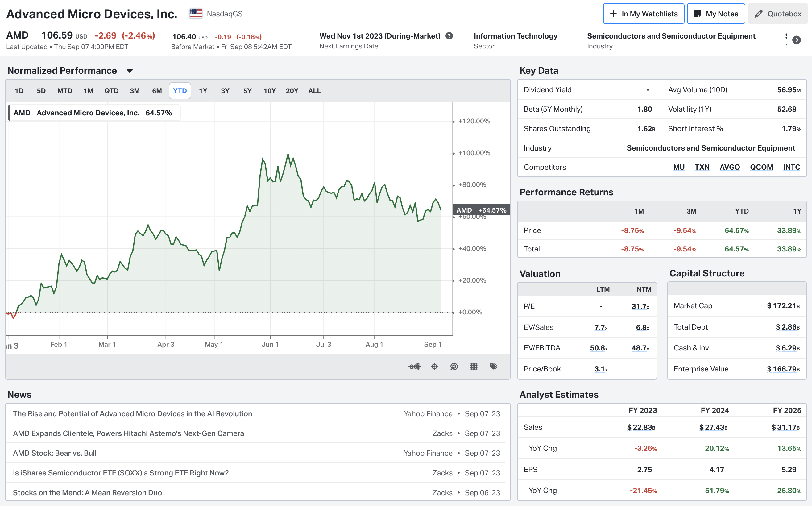This screenshot has width=812, height=506.
Task: Click the Cash & Inv. value $6.29B
Action: pos(788,348)
